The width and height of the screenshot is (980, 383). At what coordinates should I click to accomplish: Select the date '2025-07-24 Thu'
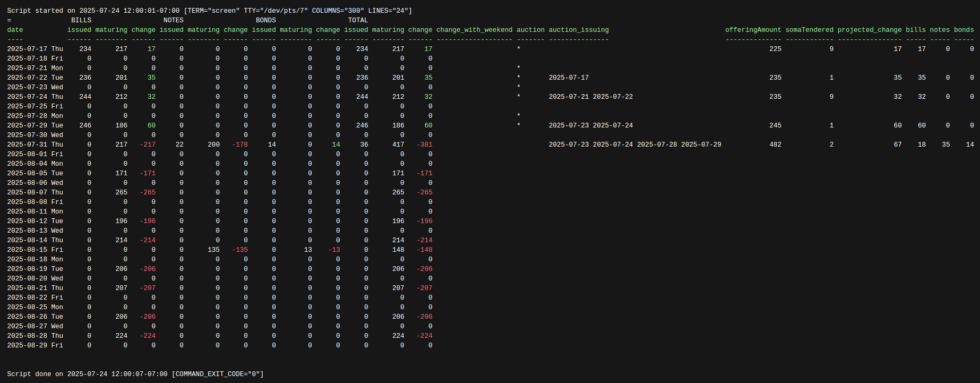(x=35, y=97)
